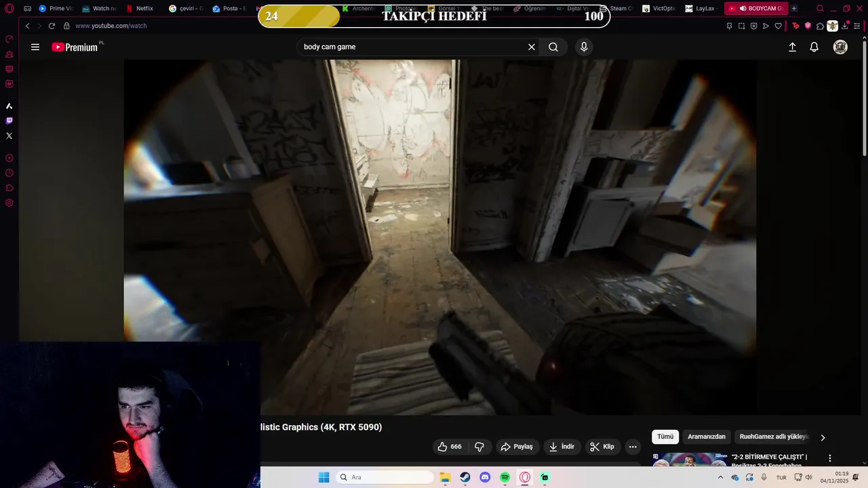This screenshot has width=868, height=488.
Task: Reload the page with the refresh icon
Action: point(52,26)
